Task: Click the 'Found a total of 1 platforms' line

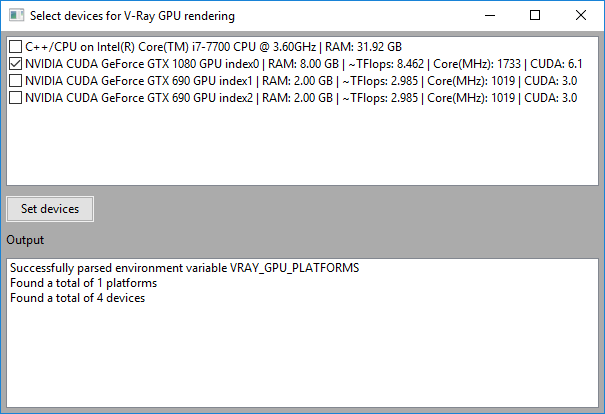Action: pyautogui.click(x=83, y=283)
